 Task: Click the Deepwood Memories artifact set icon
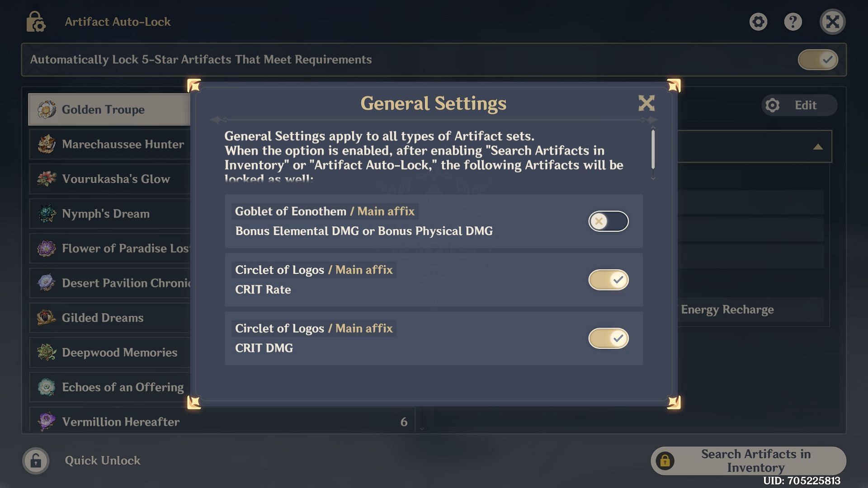click(47, 352)
